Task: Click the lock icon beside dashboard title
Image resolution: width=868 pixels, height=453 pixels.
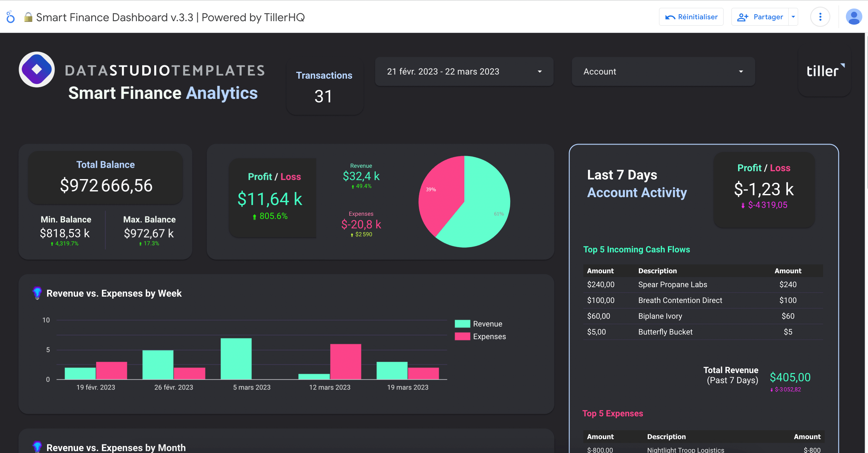Action: point(28,17)
